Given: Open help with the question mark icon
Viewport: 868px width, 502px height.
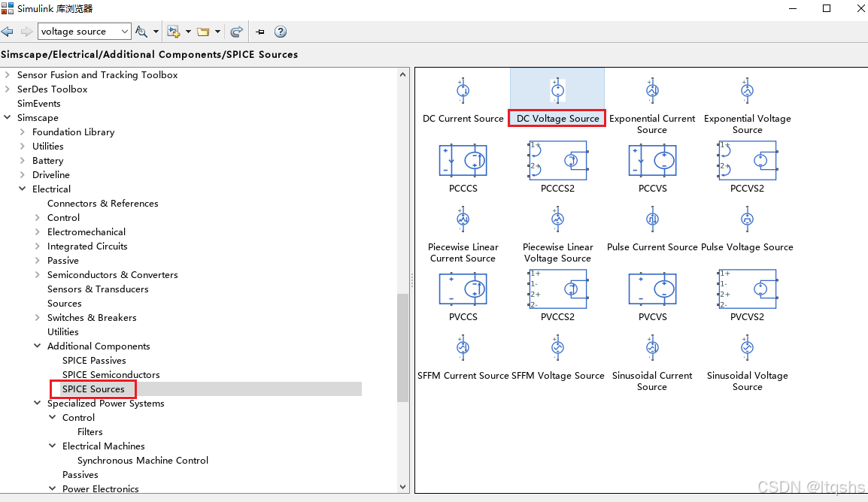Looking at the screenshot, I should pyautogui.click(x=281, y=32).
